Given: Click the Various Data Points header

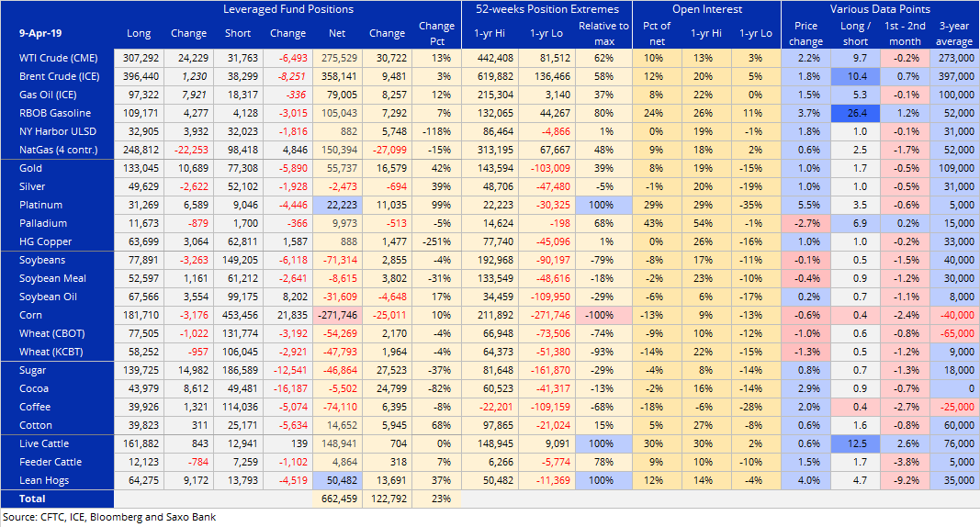Looking at the screenshot, I should (881, 9).
